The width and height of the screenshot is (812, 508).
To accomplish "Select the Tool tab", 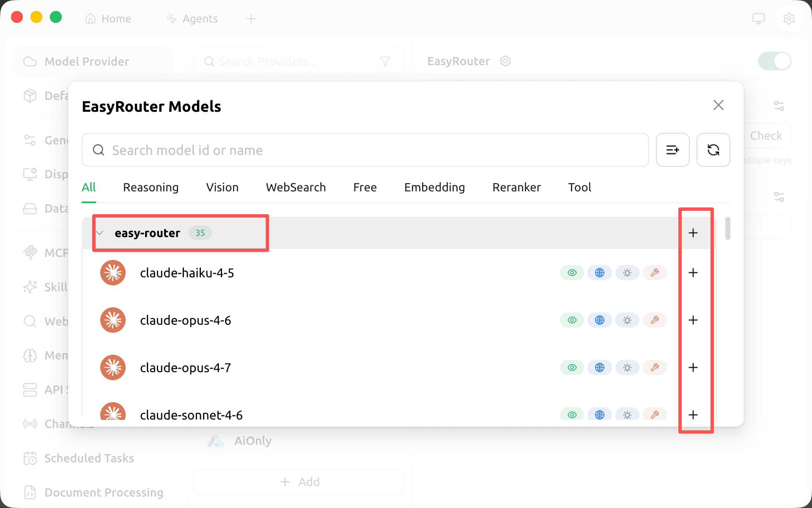I will (579, 187).
